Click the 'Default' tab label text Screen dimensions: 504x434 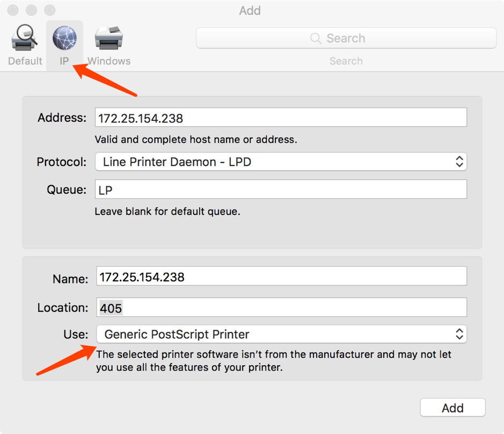click(x=25, y=61)
